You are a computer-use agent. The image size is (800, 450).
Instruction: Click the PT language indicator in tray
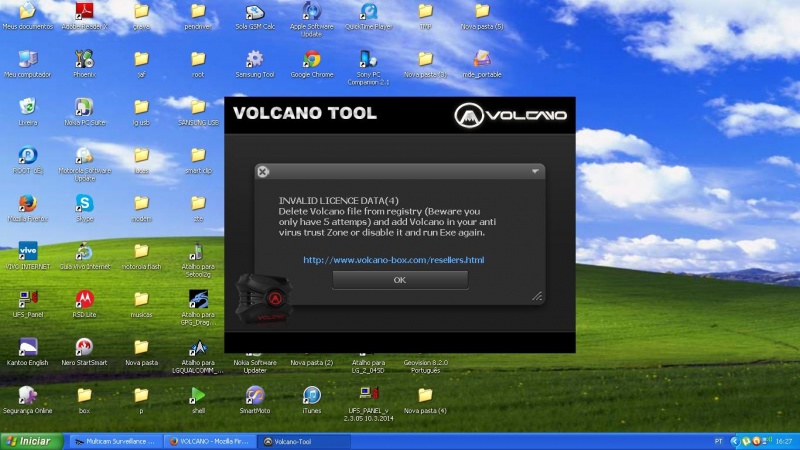coord(718,441)
